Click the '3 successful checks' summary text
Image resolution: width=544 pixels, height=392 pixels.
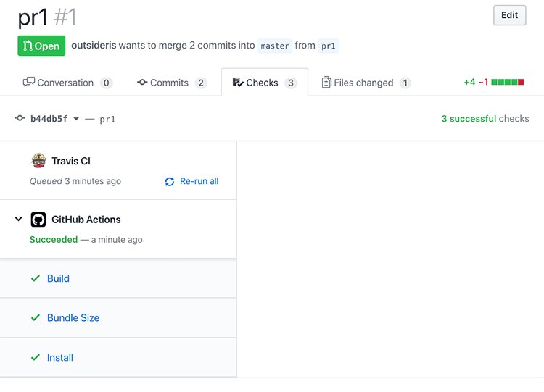click(485, 119)
